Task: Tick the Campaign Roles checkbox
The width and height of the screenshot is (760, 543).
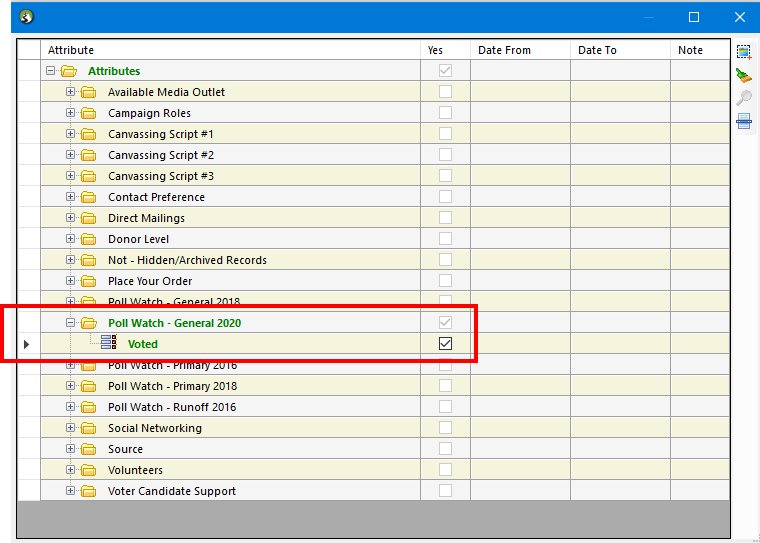Action: (445, 113)
